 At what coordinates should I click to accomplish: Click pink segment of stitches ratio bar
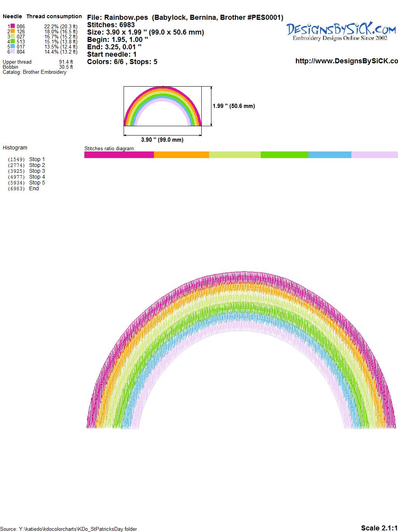coord(119,155)
